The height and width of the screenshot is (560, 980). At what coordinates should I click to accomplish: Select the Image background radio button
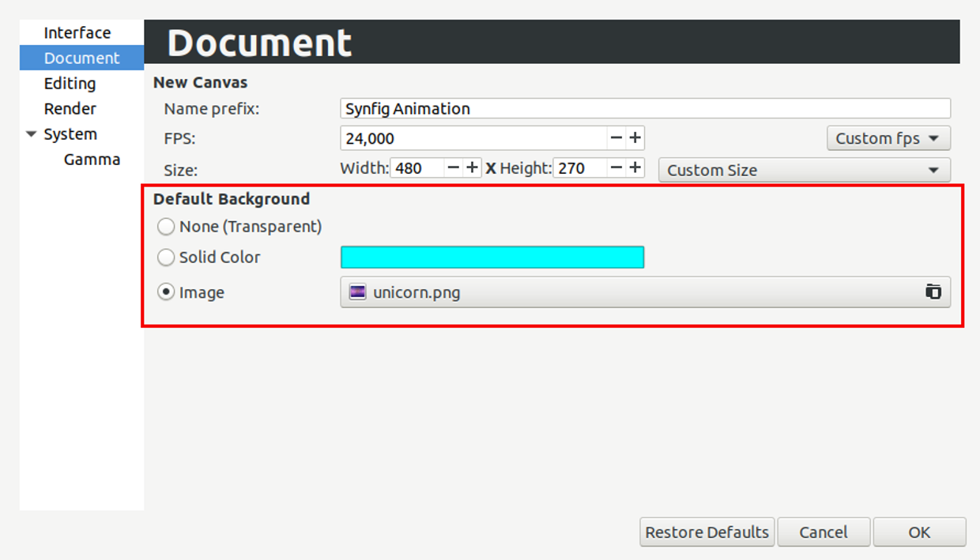[166, 292]
